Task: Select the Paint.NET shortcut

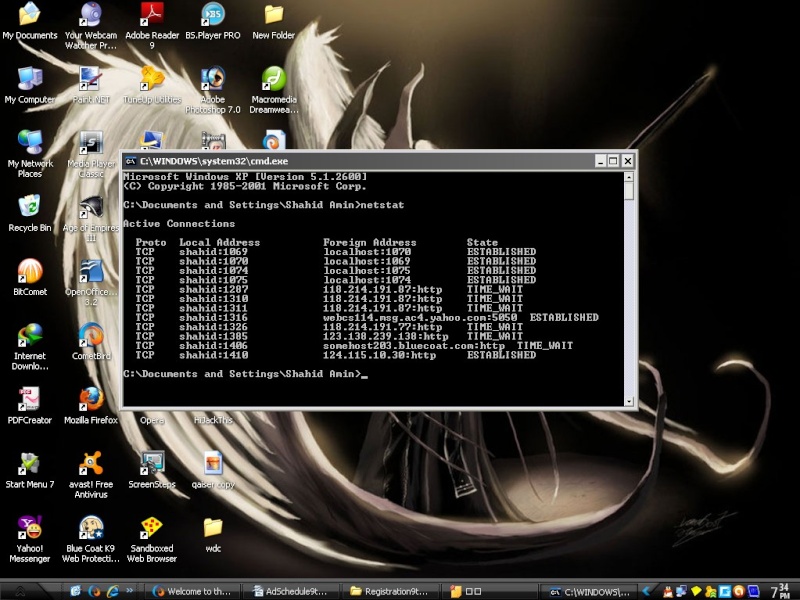Action: coord(91,85)
